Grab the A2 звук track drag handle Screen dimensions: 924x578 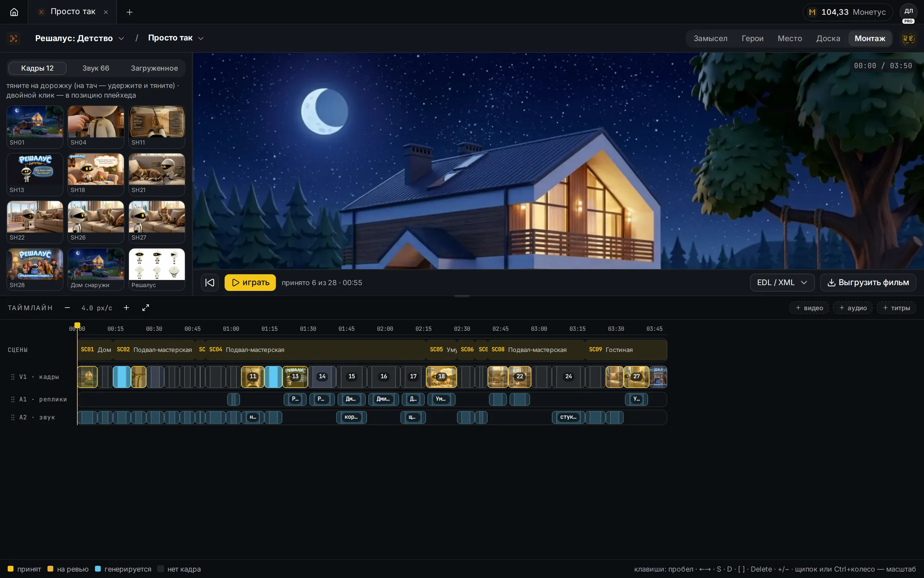tap(13, 417)
